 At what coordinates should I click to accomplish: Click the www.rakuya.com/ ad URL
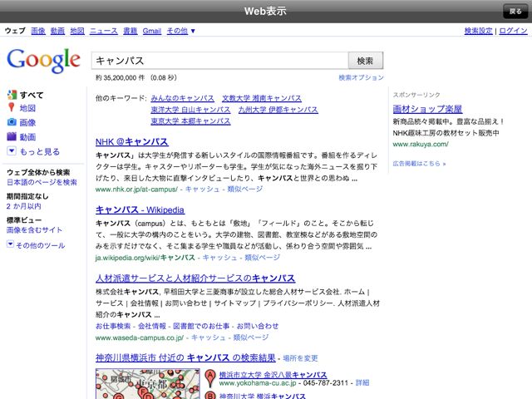(421, 144)
